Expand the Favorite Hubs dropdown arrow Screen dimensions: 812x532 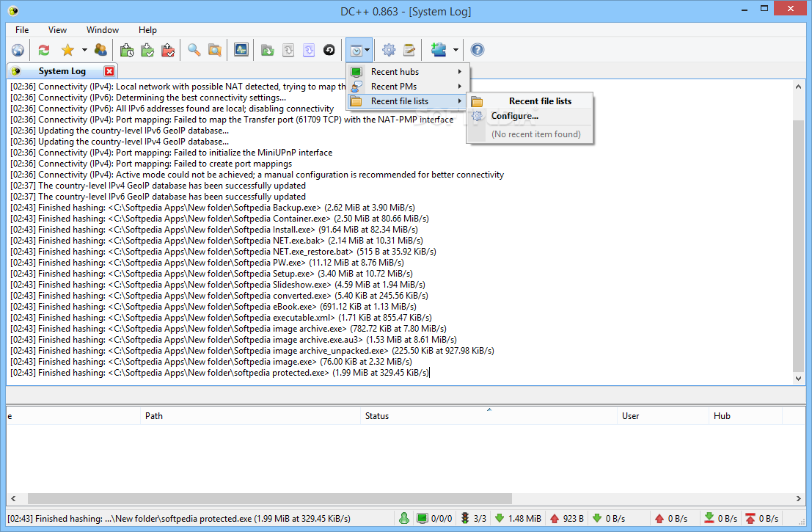point(84,50)
